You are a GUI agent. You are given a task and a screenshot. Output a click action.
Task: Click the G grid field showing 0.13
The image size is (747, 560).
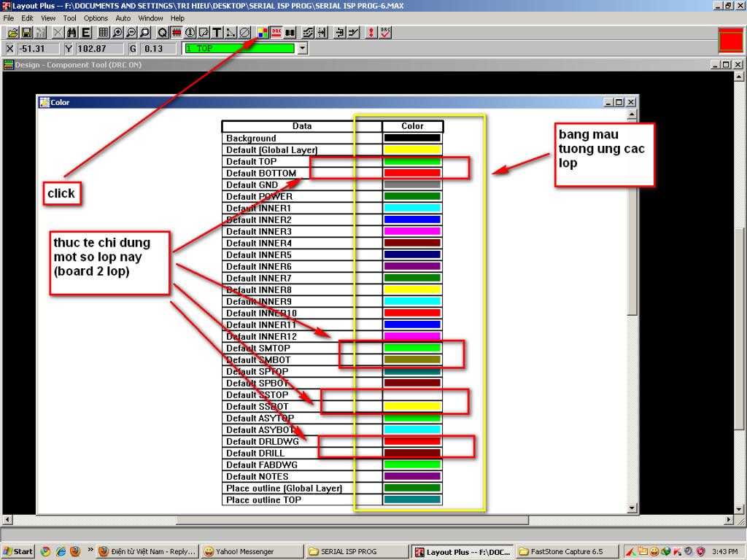pyautogui.click(x=159, y=49)
